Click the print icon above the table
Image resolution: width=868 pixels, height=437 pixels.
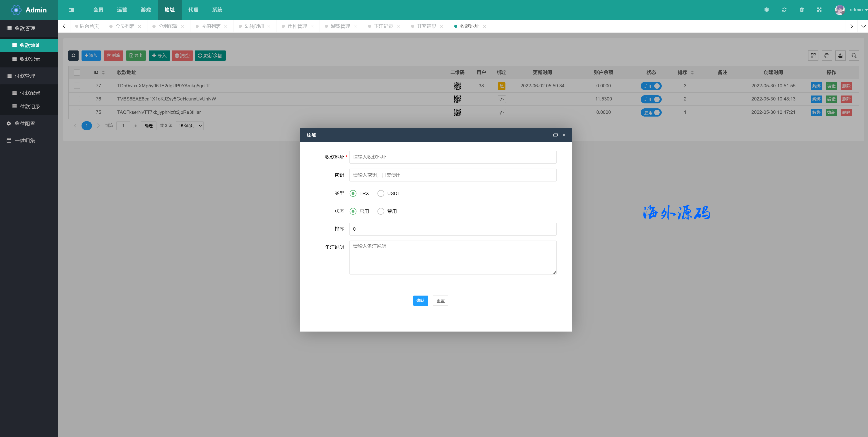coord(827,55)
